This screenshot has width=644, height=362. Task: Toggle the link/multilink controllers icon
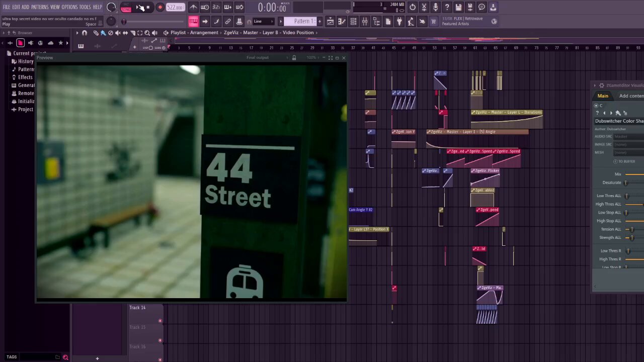click(x=228, y=21)
